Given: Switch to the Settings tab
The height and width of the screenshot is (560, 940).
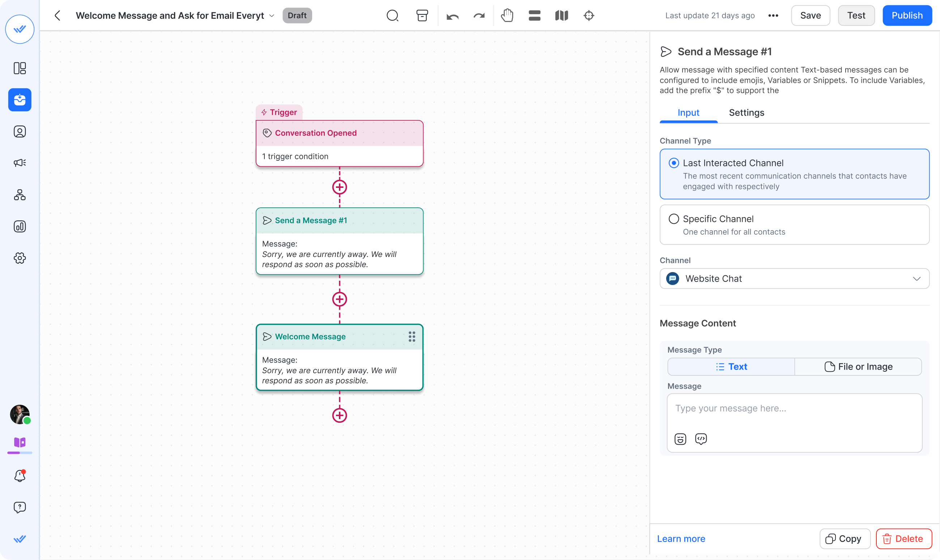Looking at the screenshot, I should coord(747,112).
